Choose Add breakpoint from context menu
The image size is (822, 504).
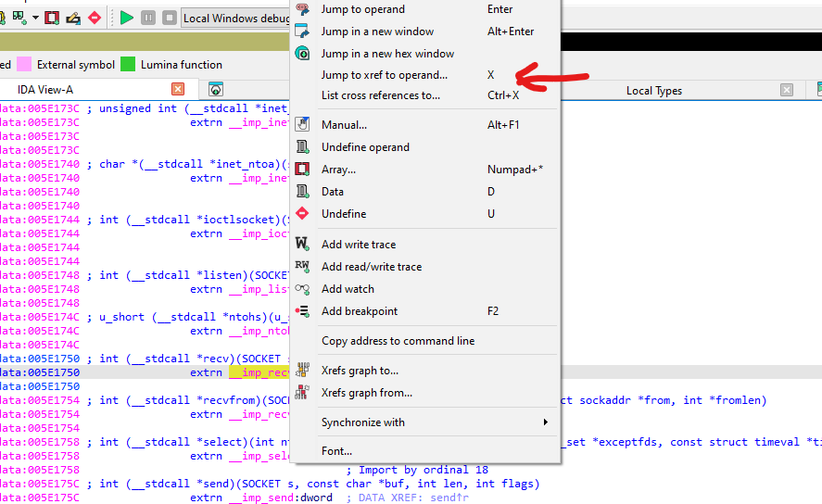[x=359, y=311]
